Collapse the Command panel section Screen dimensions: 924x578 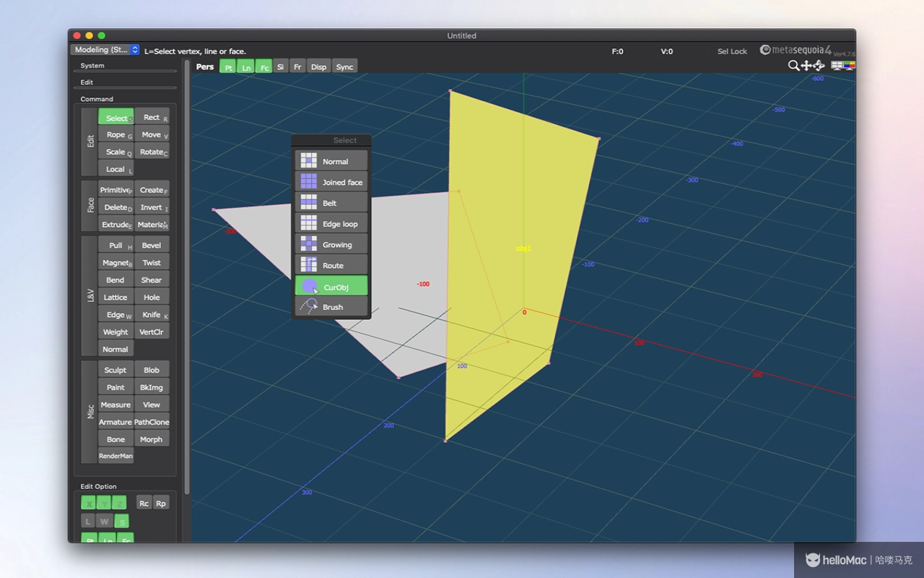point(97,99)
